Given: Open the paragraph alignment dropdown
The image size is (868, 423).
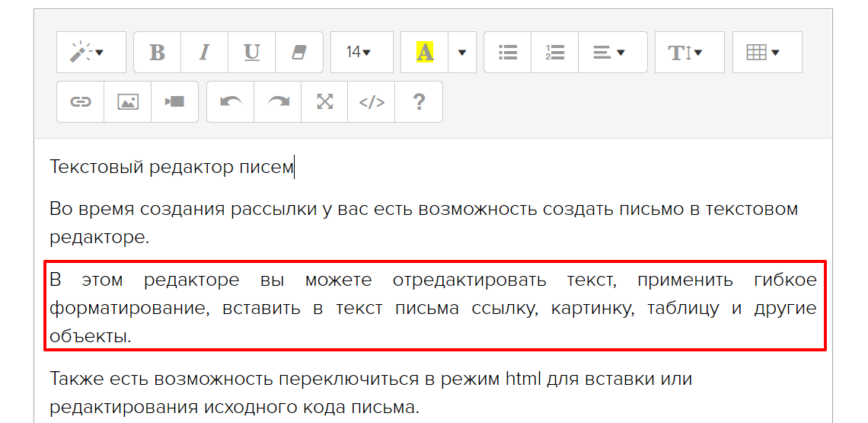Looking at the screenshot, I should click(x=612, y=52).
